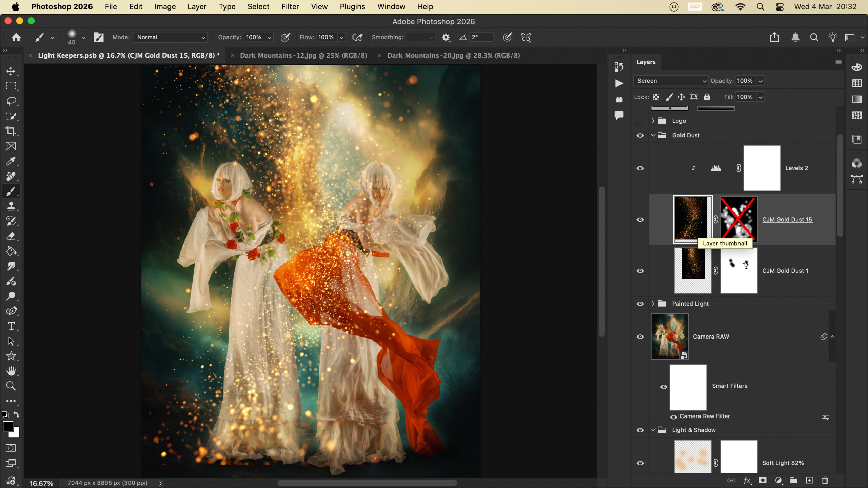
Task: Hide the CJM Gold Dust 15 layer
Action: [x=640, y=220]
